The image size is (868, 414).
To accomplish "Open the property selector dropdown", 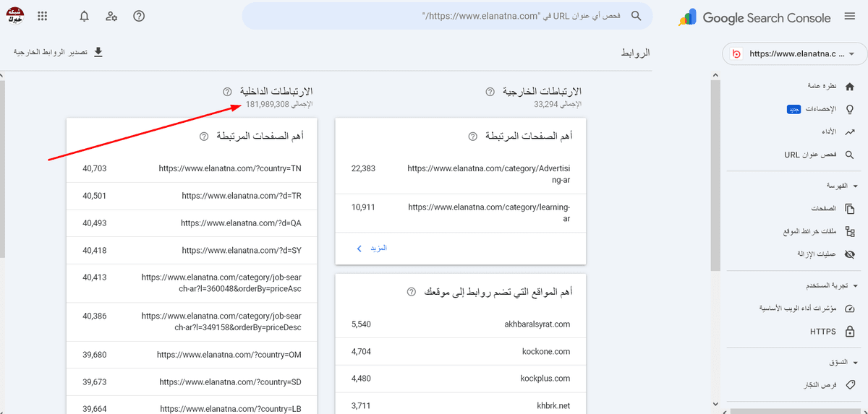I will pyautogui.click(x=793, y=54).
